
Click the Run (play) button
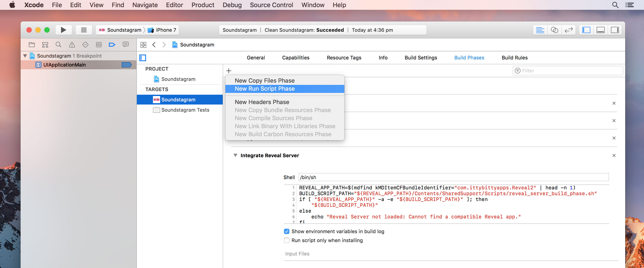[x=64, y=30]
